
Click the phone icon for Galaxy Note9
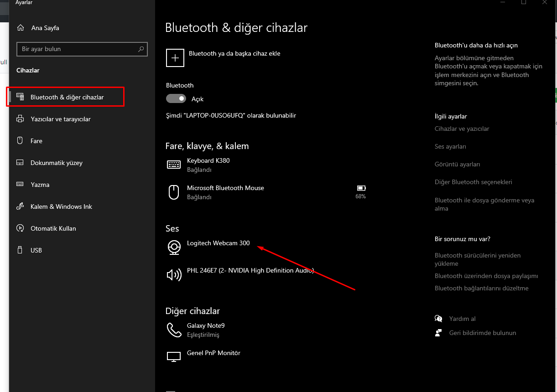(x=174, y=330)
